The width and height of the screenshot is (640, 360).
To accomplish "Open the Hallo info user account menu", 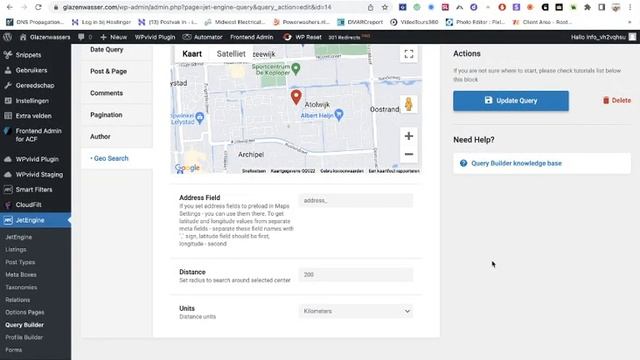I will pyautogui.click(x=603, y=37).
